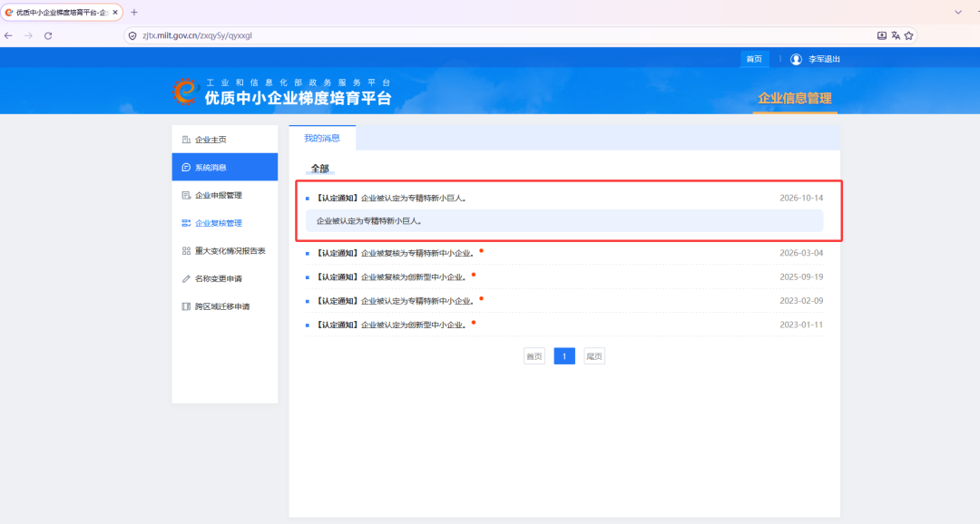Open 跨区域迁移申请 in sidebar
Viewport: 980px width, 524px height.
tap(225, 306)
